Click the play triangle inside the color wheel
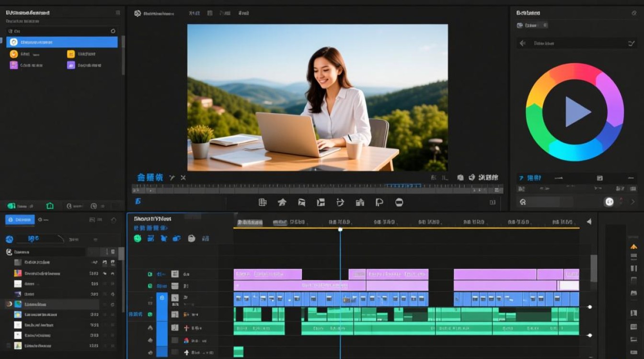 pyautogui.click(x=576, y=112)
